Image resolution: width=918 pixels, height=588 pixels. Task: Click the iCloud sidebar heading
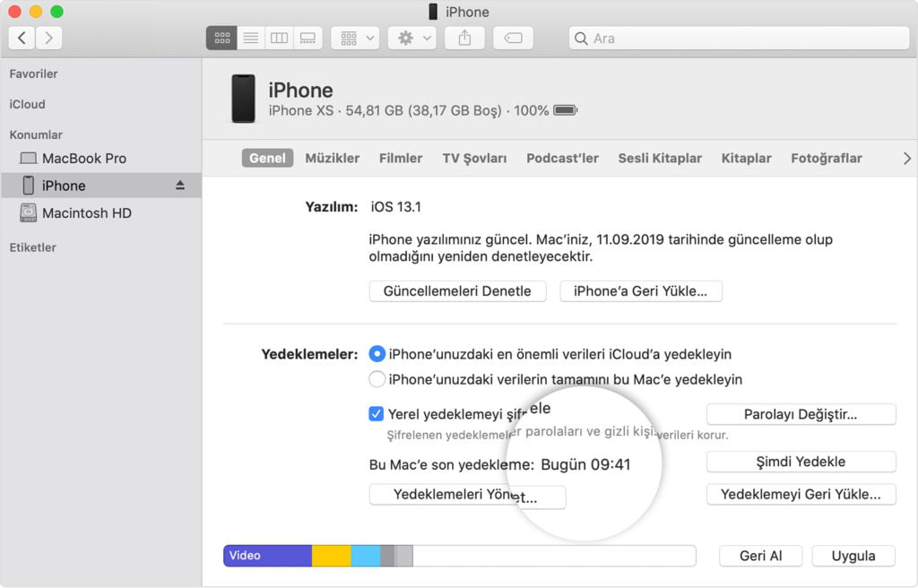(x=27, y=104)
